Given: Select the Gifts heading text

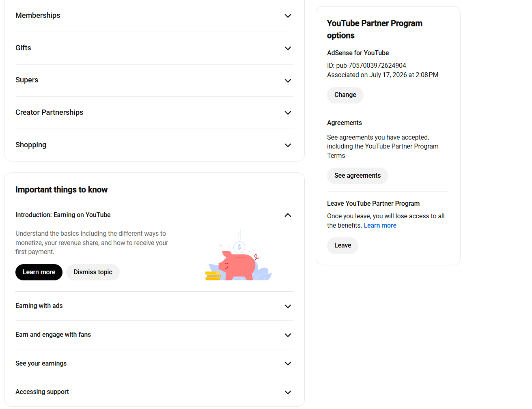Looking at the screenshot, I should click(23, 48).
